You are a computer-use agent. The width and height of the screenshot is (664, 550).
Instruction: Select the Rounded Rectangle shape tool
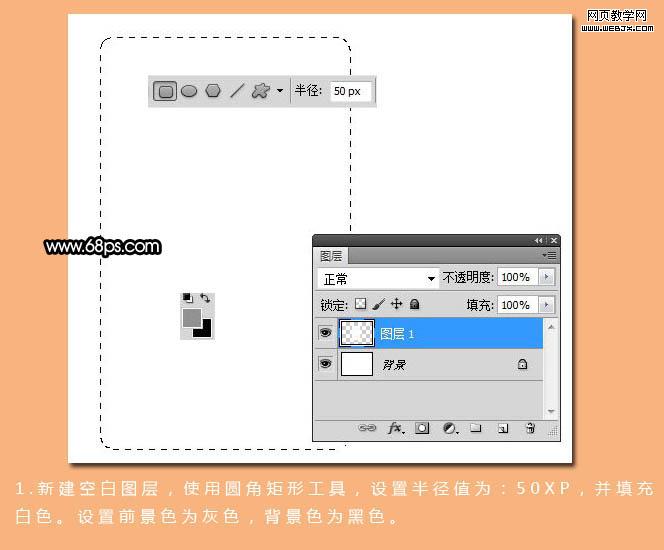(x=165, y=91)
